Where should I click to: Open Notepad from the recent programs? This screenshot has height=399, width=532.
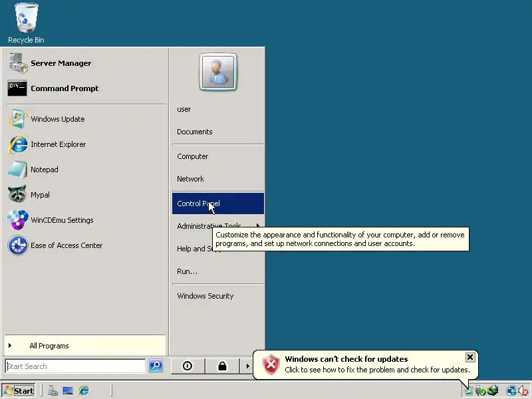click(85, 170)
